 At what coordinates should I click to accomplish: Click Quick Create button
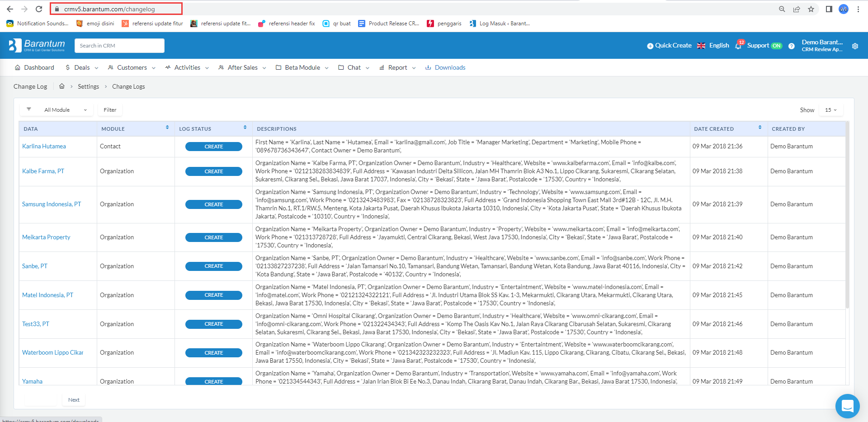tap(669, 45)
